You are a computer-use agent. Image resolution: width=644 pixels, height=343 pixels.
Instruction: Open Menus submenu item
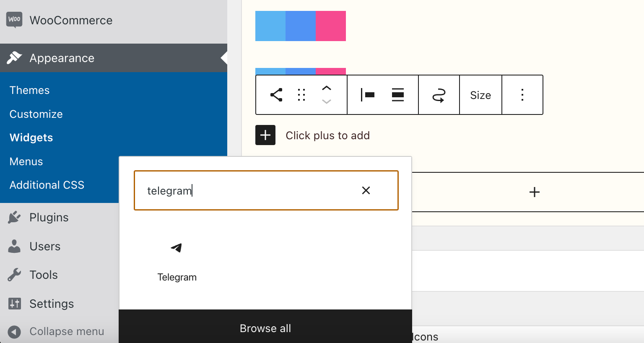tap(26, 161)
